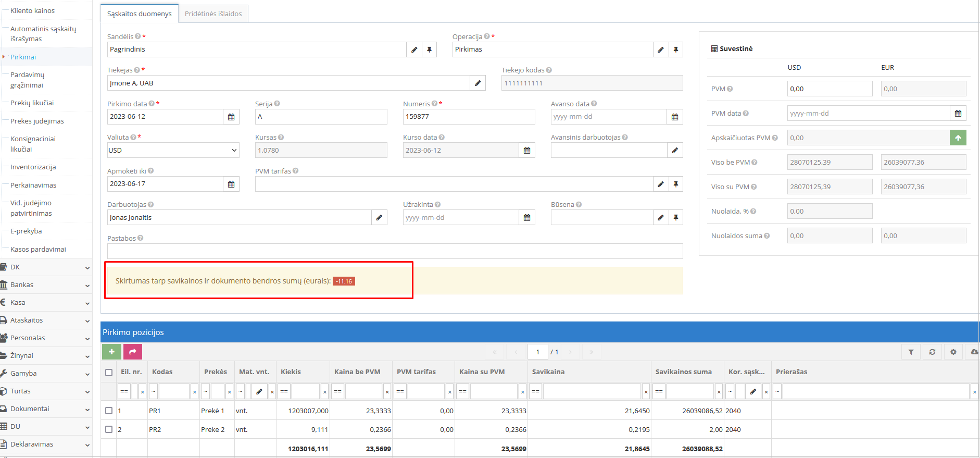980x458 pixels.
Task: Refresh the Pirkimo pozicijos table
Action: click(x=932, y=352)
